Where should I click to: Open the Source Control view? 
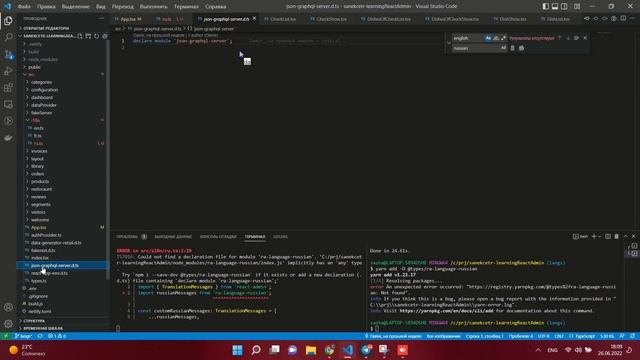coord(8,54)
